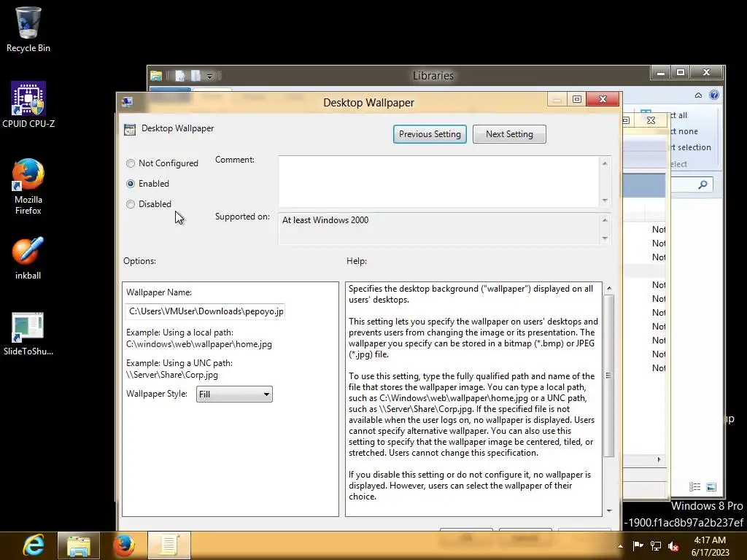Switch Libraries to details view icon

tap(695, 486)
